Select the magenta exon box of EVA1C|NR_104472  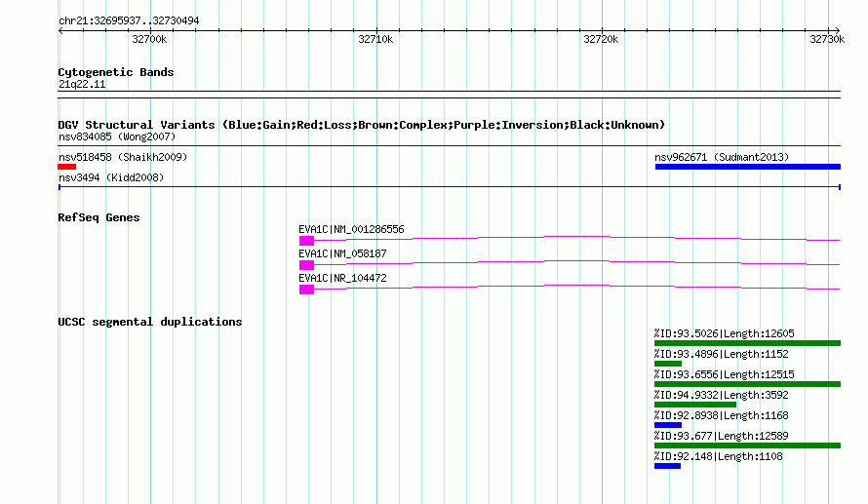(306, 290)
